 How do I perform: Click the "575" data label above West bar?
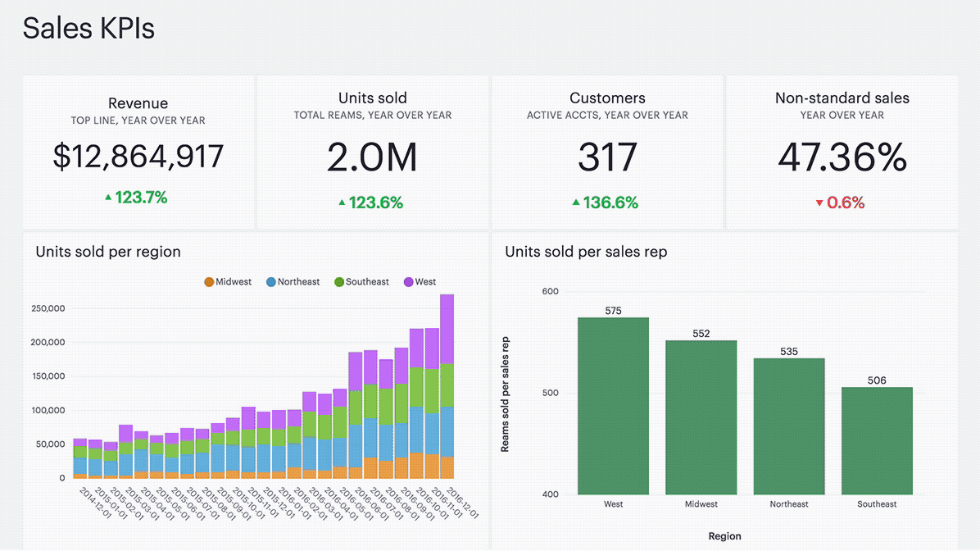tap(613, 311)
